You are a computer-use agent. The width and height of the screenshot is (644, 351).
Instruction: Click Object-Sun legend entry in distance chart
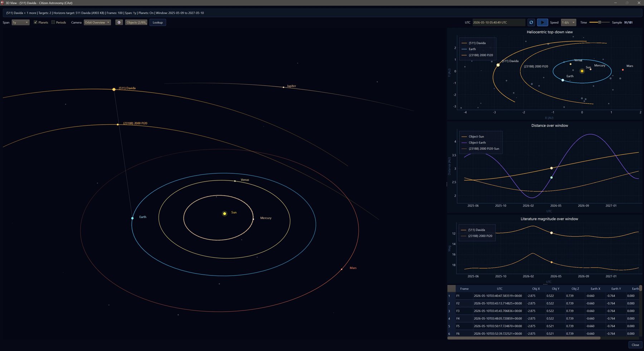pyautogui.click(x=473, y=136)
